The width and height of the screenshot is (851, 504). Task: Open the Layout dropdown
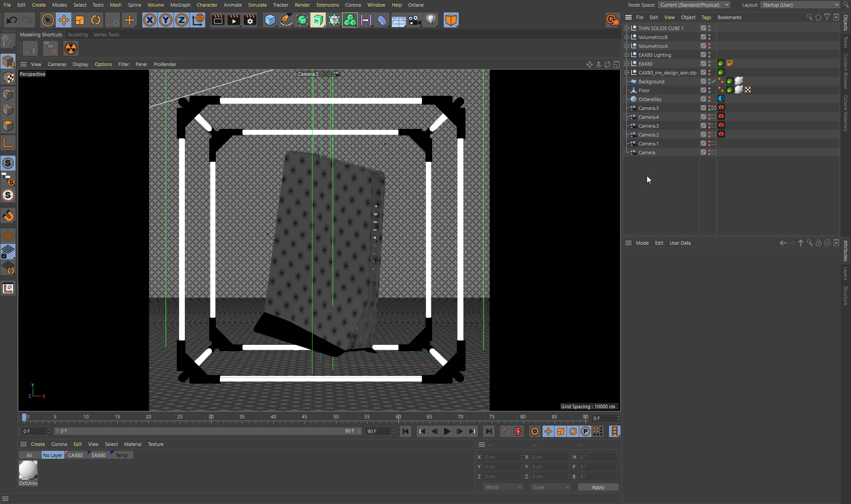coord(800,5)
